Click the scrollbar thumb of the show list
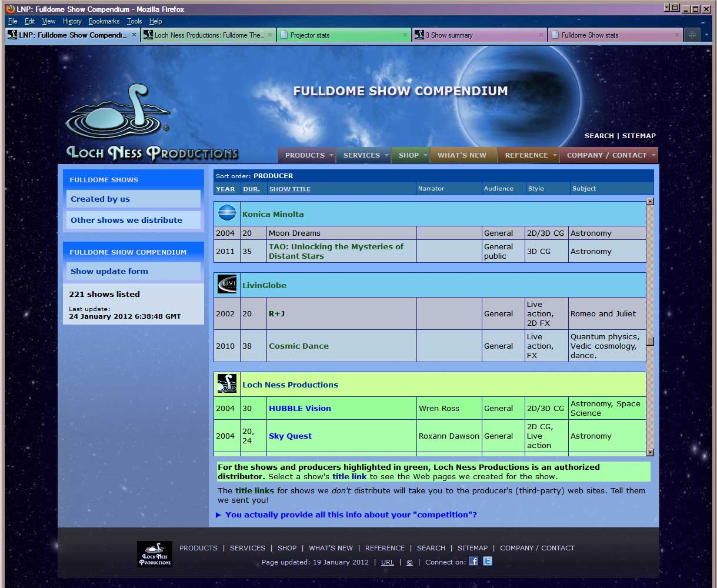The width and height of the screenshot is (717, 588). [x=650, y=340]
